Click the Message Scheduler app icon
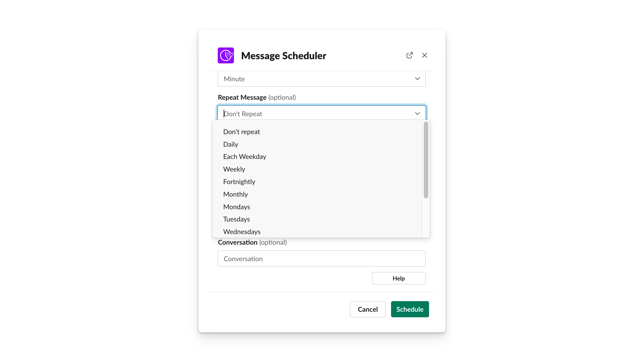644x362 pixels. 226,55
